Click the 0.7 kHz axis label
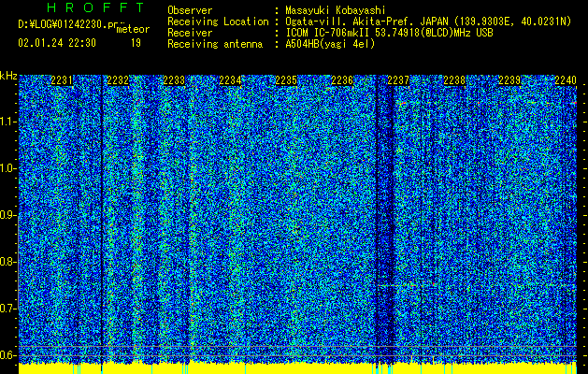 pos(7,309)
